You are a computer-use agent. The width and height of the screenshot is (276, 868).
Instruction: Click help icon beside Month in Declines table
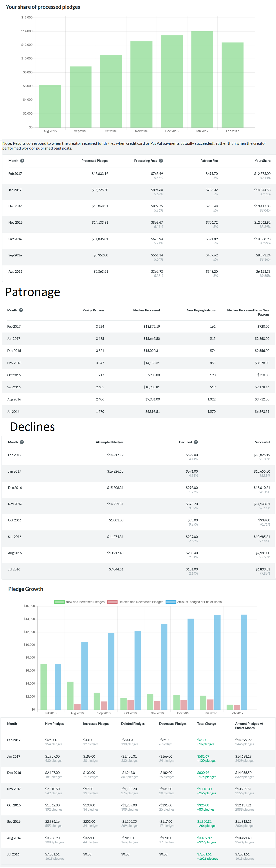coord(22,442)
